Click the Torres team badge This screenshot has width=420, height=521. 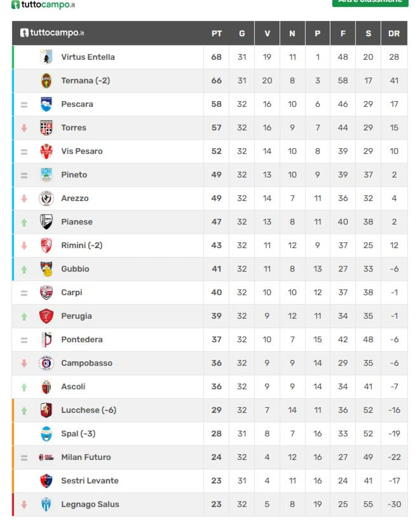pyautogui.click(x=46, y=128)
